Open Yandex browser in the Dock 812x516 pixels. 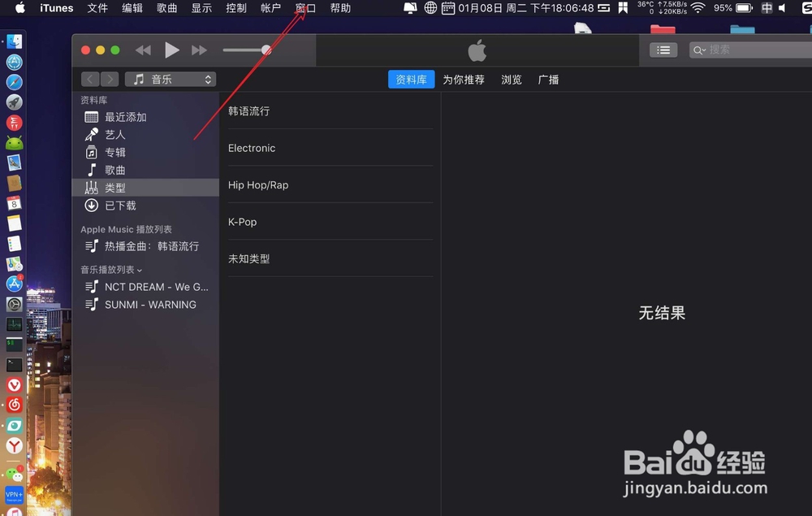click(x=14, y=445)
